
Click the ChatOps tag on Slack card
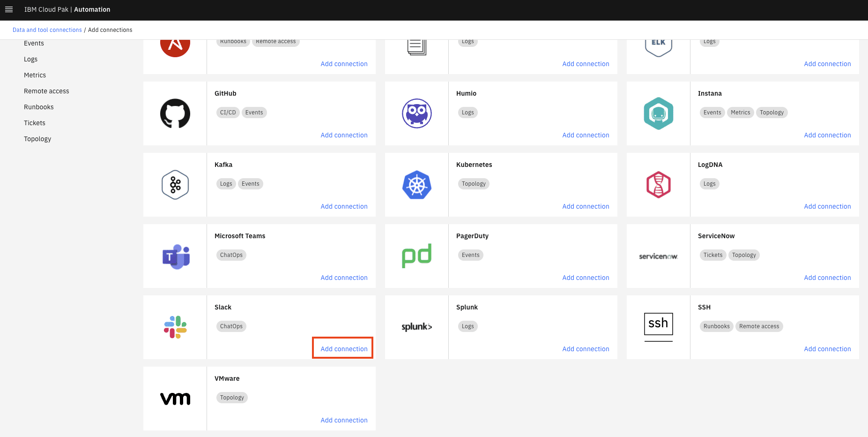[x=231, y=326]
